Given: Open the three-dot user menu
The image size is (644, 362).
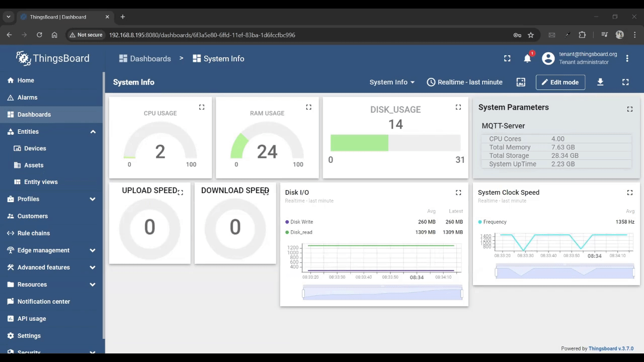Looking at the screenshot, I should pyautogui.click(x=627, y=59).
